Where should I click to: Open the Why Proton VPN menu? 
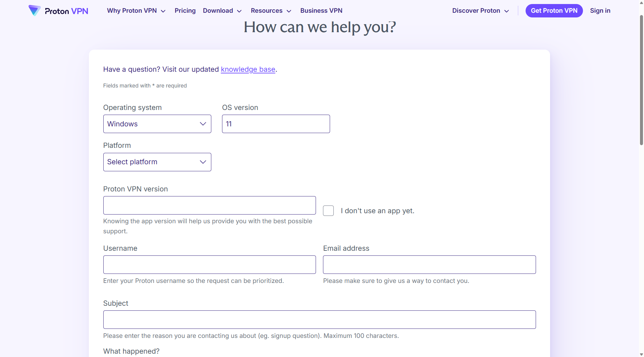pyautogui.click(x=136, y=11)
